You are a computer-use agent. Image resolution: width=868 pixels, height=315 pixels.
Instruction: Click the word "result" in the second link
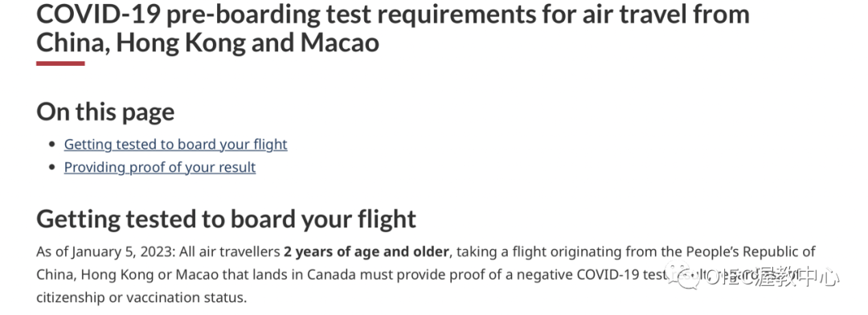tap(236, 167)
